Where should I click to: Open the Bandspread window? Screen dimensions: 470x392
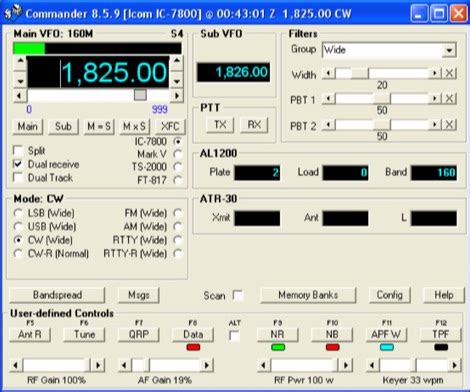57,295
